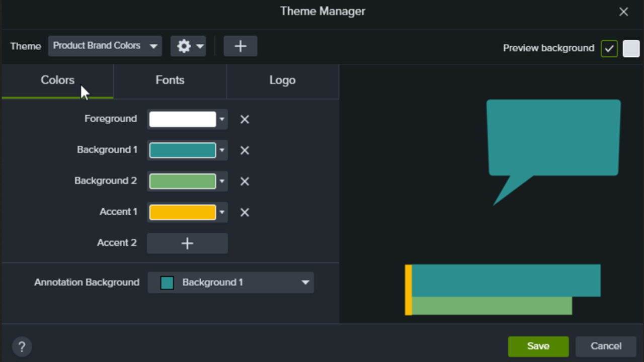This screenshot has width=644, height=362.
Task: Add an Accent 2 color
Action: (187, 243)
